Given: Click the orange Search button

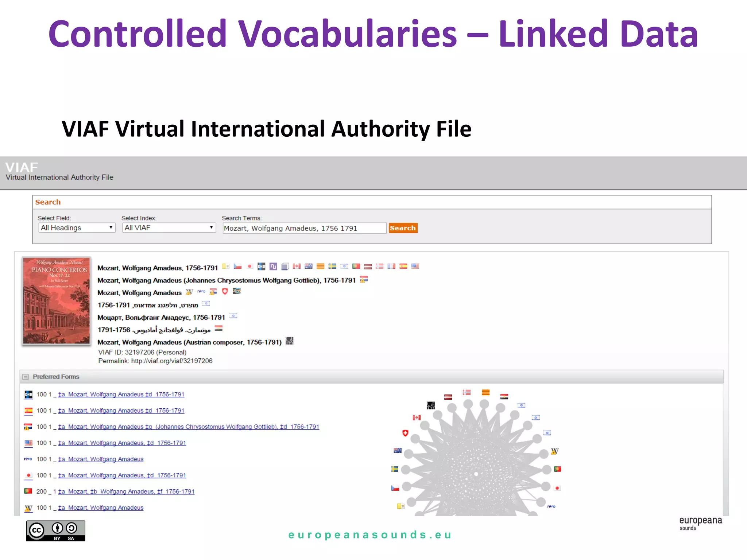Looking at the screenshot, I should pyautogui.click(x=403, y=228).
